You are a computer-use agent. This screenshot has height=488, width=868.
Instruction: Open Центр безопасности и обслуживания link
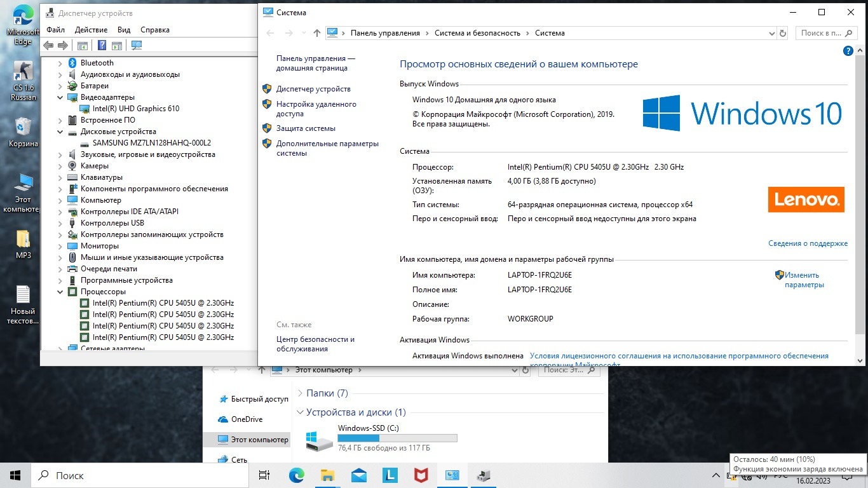coord(315,344)
